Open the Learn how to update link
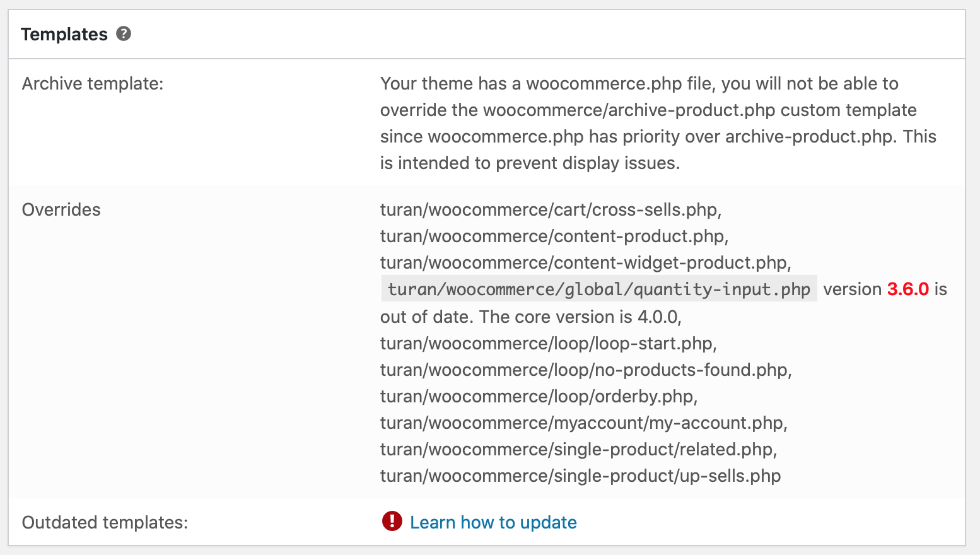 pyautogui.click(x=493, y=522)
